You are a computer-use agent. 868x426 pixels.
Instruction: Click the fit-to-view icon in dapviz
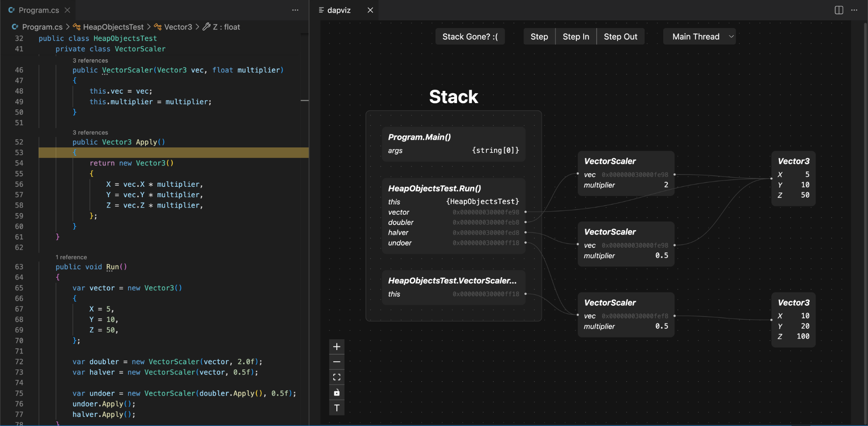(337, 377)
